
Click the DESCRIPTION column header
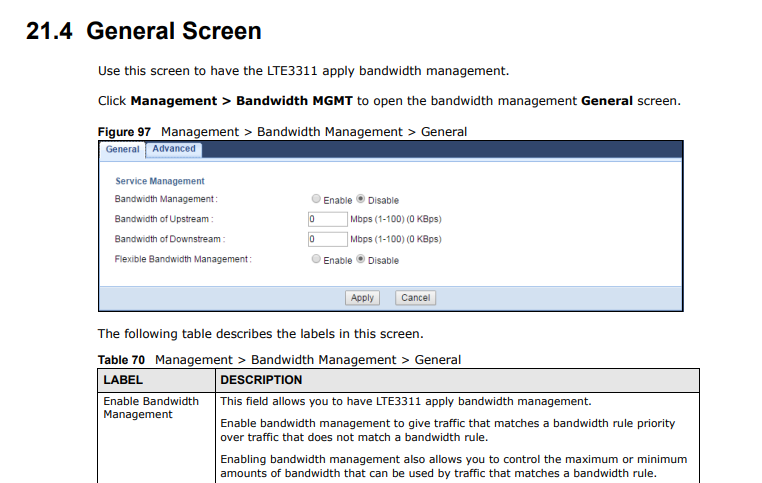(x=261, y=380)
